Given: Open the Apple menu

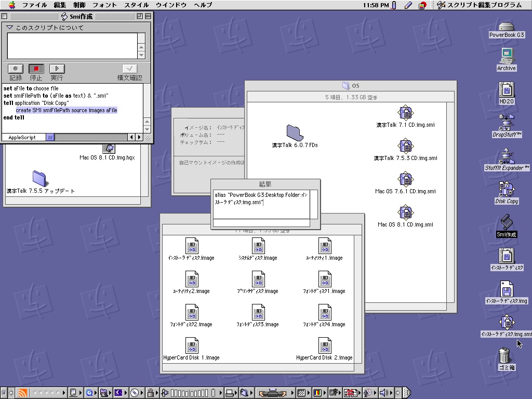Looking at the screenshot, I should (x=12, y=5).
